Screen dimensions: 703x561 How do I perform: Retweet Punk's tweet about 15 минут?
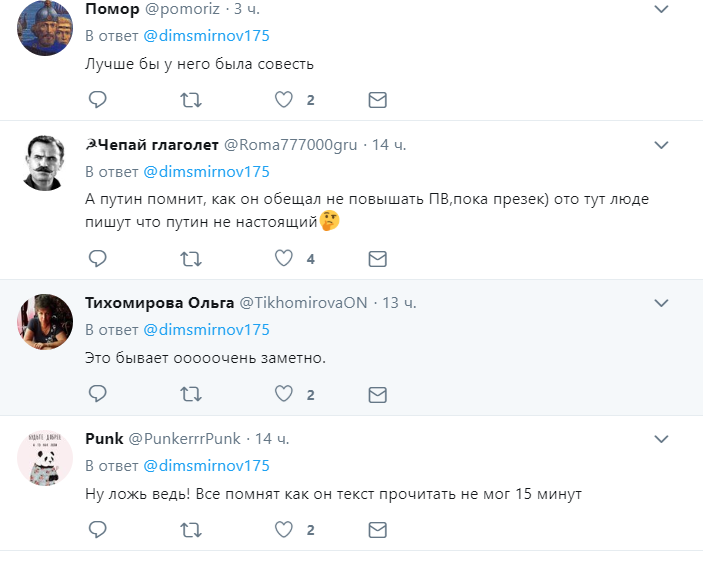click(x=191, y=530)
